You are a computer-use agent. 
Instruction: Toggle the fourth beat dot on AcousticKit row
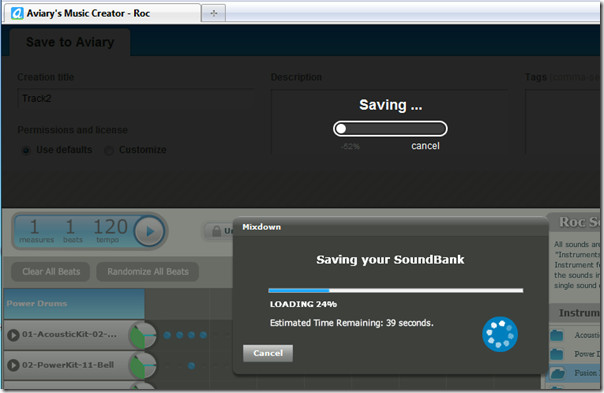pyautogui.click(x=203, y=335)
